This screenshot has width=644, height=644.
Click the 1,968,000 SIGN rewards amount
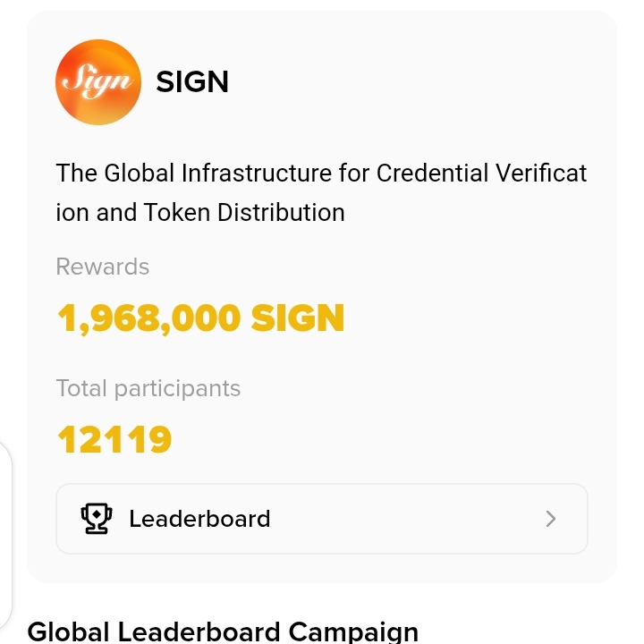[x=200, y=318]
